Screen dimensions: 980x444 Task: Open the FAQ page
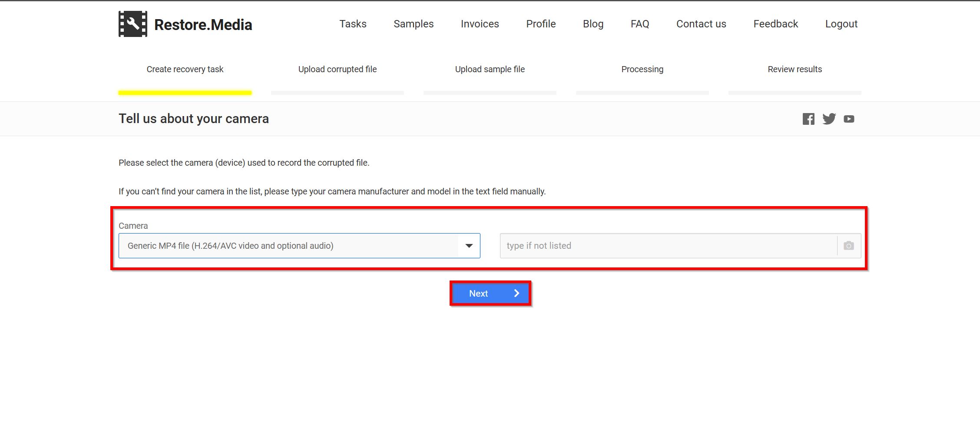tap(640, 24)
